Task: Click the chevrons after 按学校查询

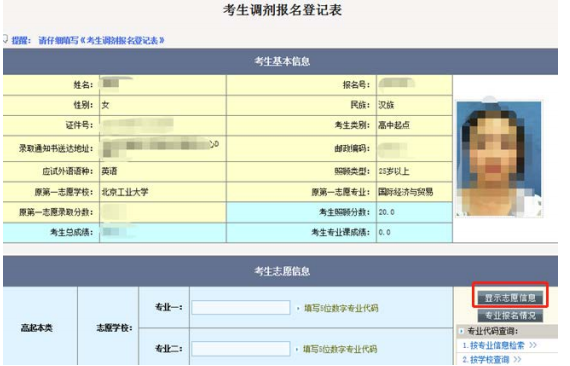Action: click(517, 360)
